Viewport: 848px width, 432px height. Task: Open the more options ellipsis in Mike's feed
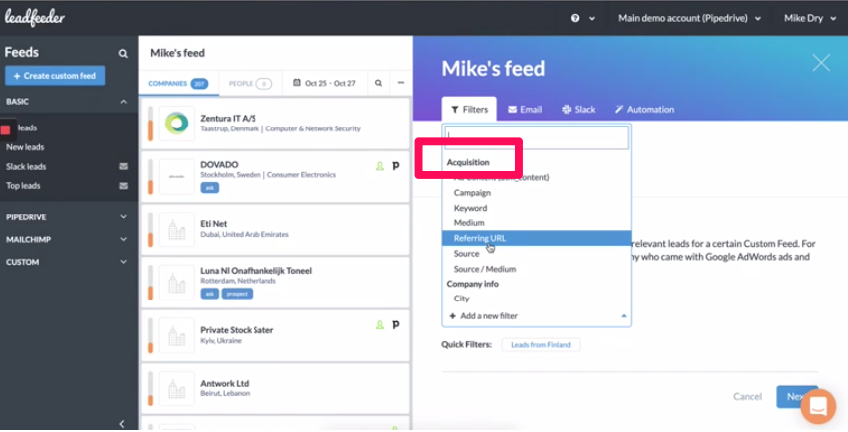pyautogui.click(x=401, y=83)
